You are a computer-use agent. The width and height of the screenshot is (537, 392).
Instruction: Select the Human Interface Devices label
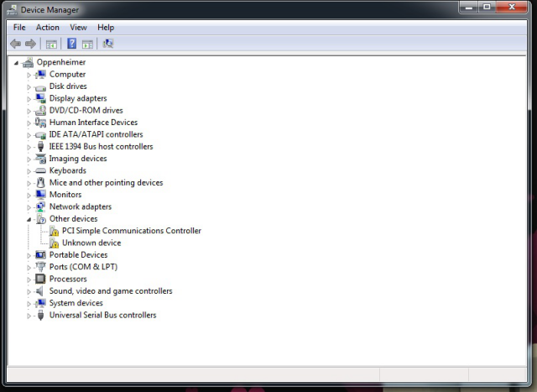93,123
